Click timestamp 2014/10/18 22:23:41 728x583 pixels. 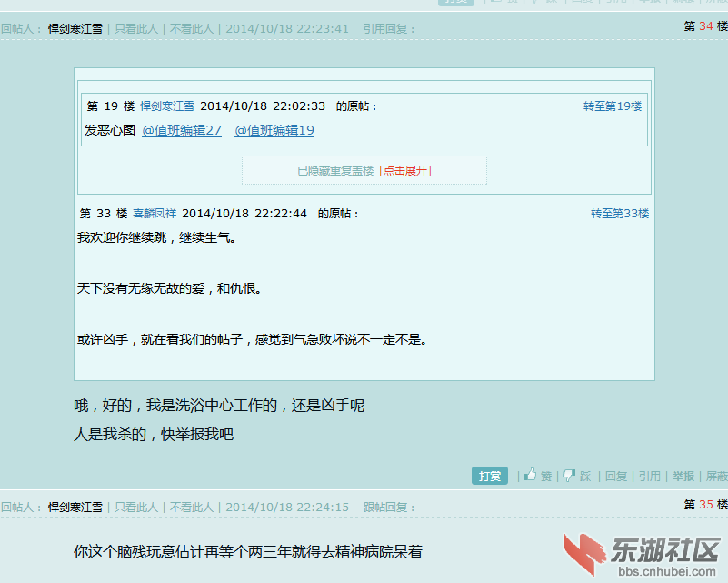(287, 29)
